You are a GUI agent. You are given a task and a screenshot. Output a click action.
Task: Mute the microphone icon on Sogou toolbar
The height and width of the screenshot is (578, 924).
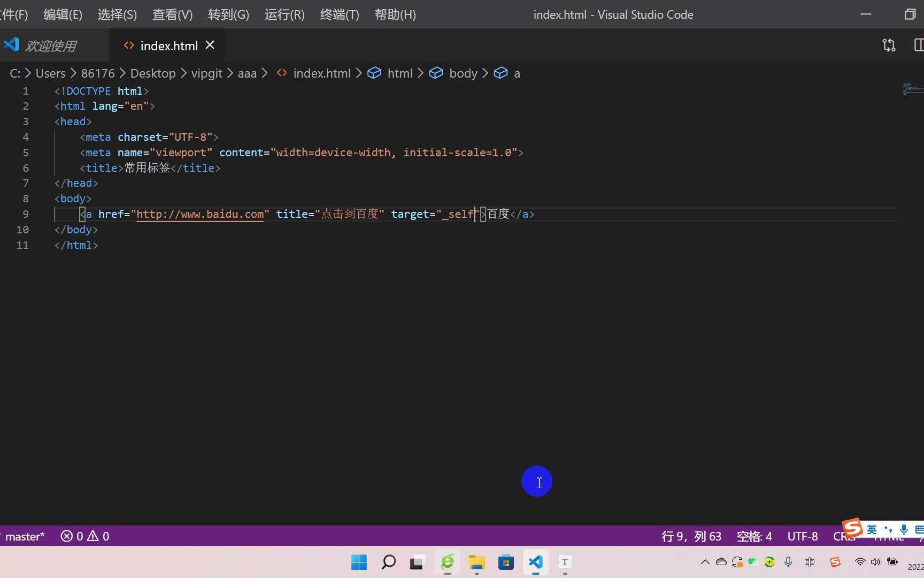[904, 530]
